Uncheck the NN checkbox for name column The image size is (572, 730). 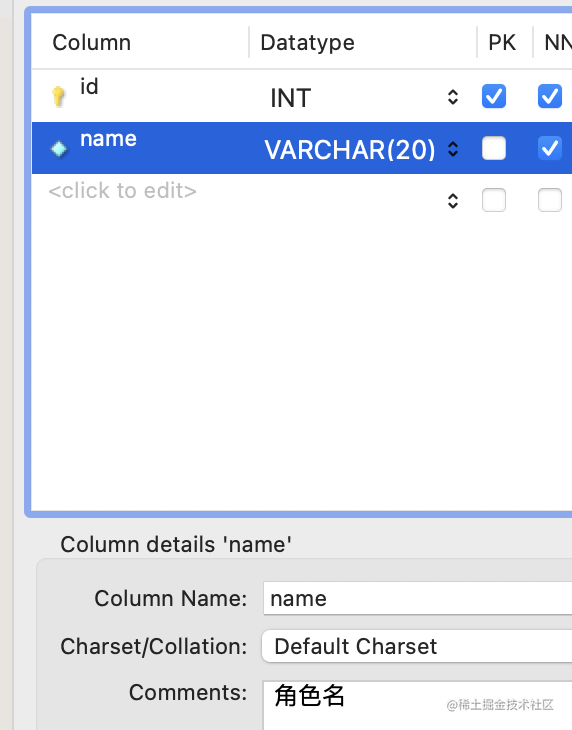click(550, 149)
